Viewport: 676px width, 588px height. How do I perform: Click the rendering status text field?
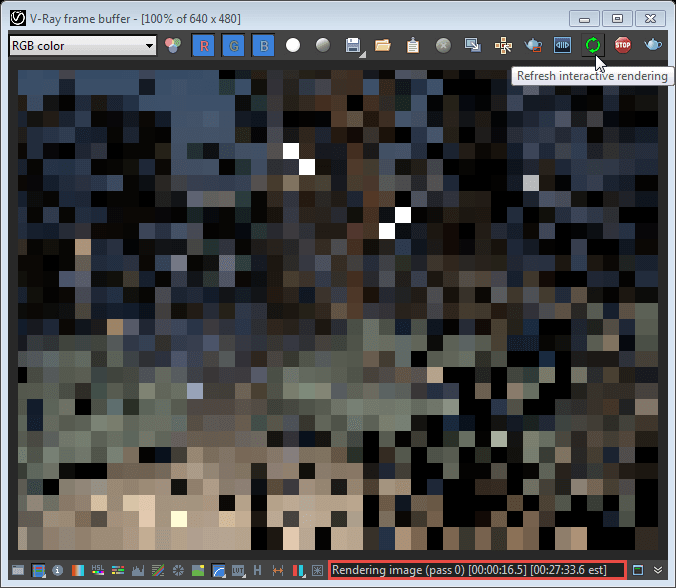(x=477, y=570)
